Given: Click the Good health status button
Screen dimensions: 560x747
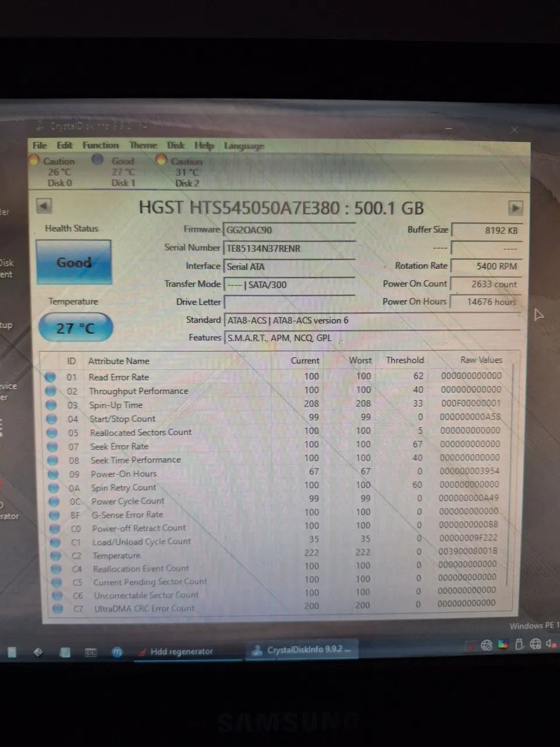Looking at the screenshot, I should coord(73,263).
